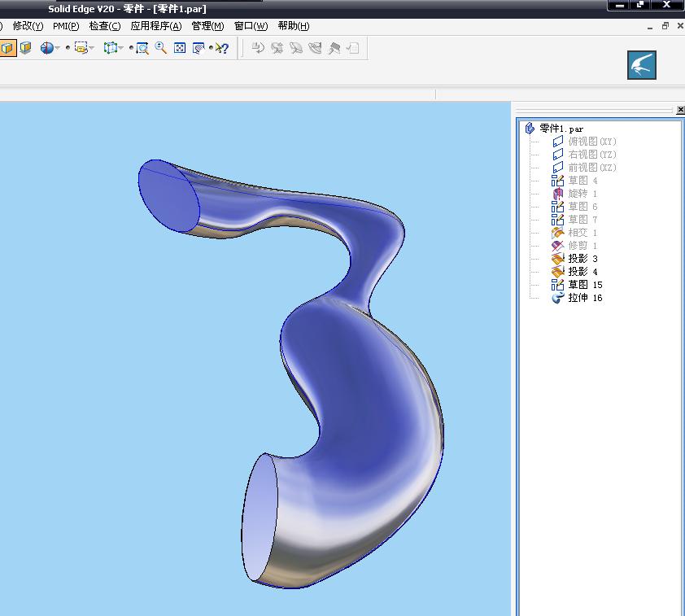
Task: Toggle shaded with visible edges display mode
Action: (7, 48)
